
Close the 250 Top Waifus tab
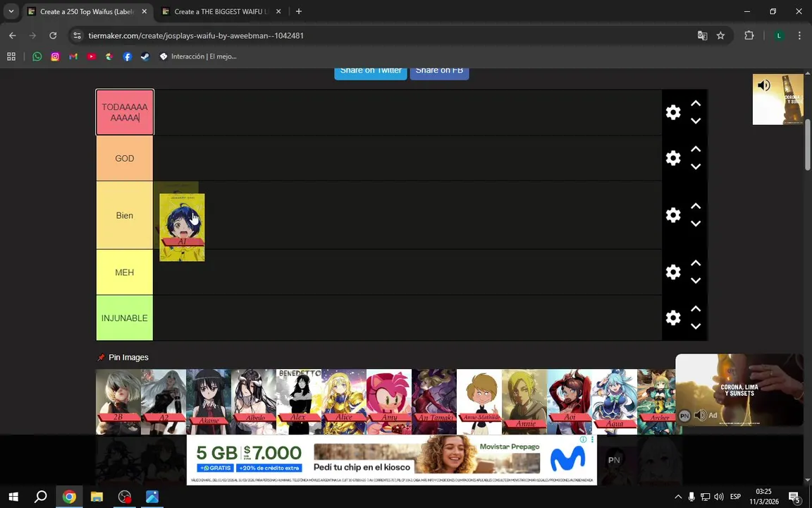coord(144,11)
